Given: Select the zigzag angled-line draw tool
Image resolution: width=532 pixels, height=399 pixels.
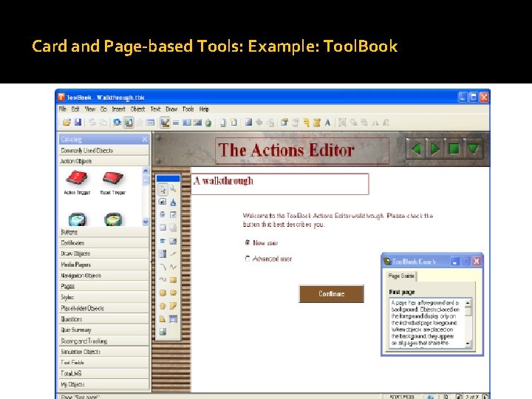Looking at the screenshot, I should tap(173, 267).
